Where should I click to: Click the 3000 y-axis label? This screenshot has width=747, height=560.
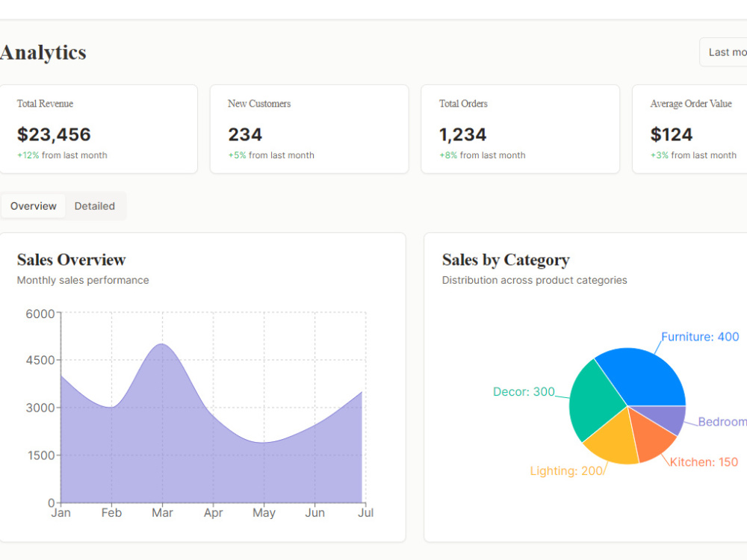pos(40,408)
